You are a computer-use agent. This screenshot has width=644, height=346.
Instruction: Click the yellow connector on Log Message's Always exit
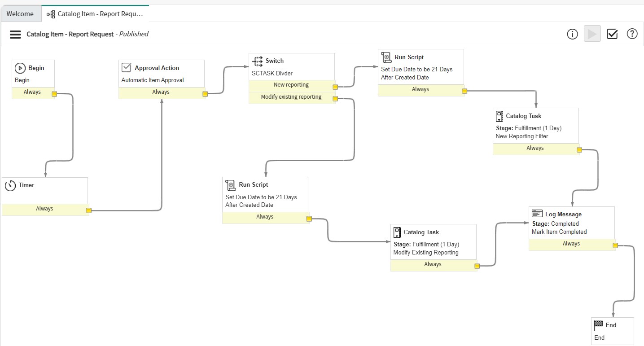click(x=614, y=245)
